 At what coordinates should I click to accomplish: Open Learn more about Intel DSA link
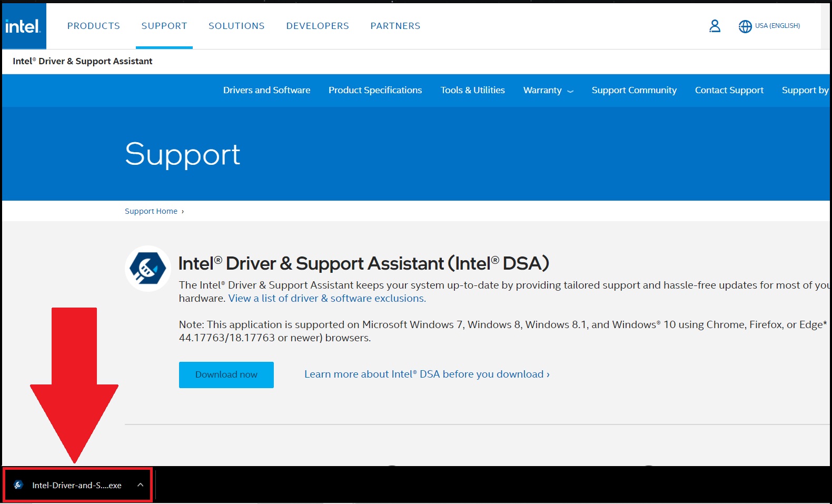(x=427, y=374)
